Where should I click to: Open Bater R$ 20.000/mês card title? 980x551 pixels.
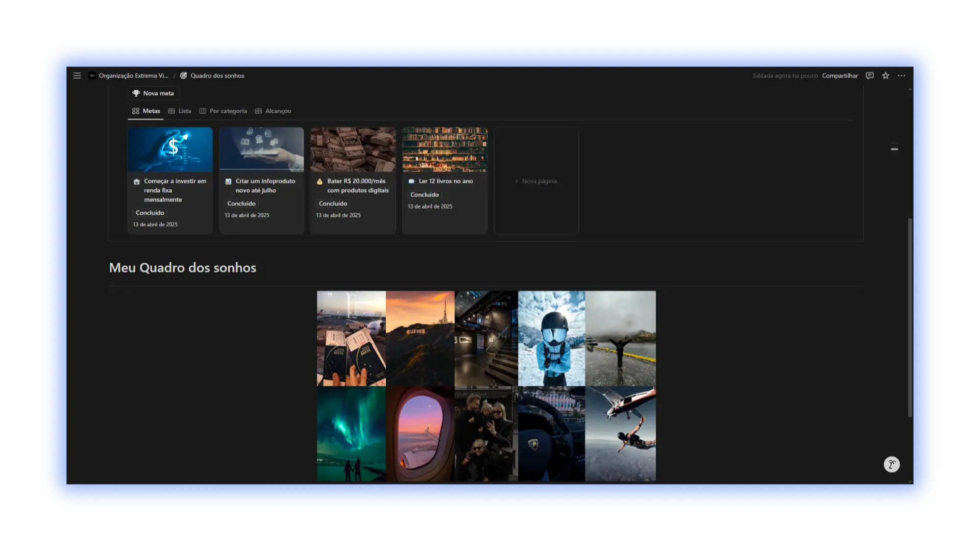(x=358, y=186)
